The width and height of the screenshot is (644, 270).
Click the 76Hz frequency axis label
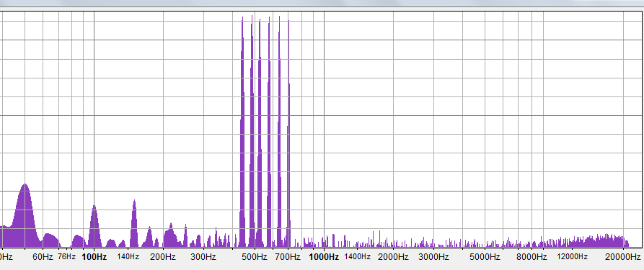(66, 257)
